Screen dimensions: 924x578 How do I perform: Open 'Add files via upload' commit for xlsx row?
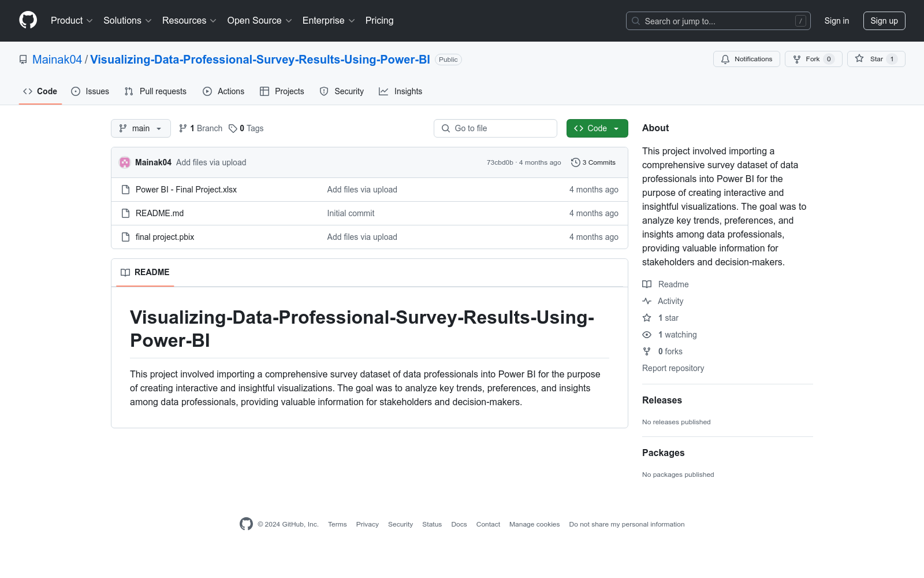pyautogui.click(x=362, y=190)
